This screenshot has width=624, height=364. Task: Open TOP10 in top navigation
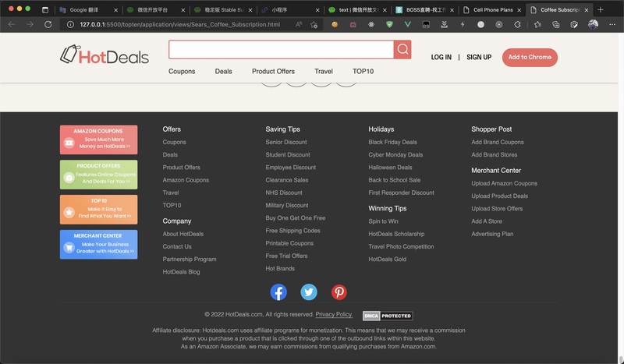363,71
